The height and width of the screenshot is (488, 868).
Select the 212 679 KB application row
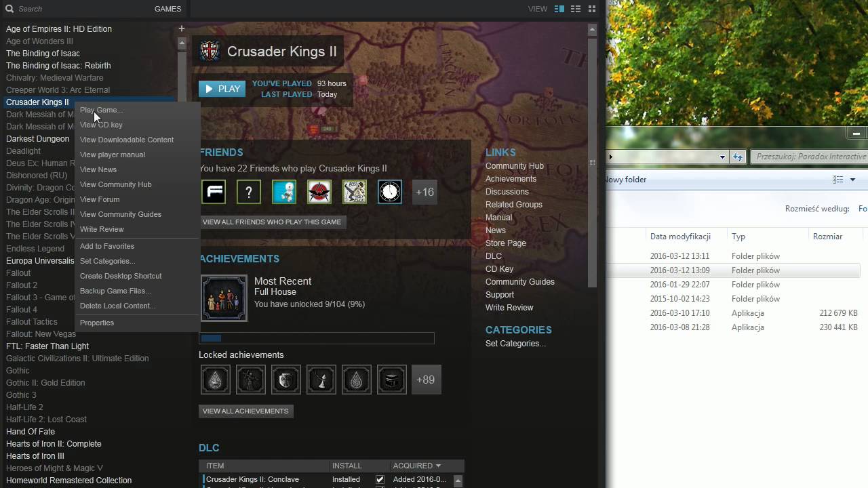[x=734, y=313]
